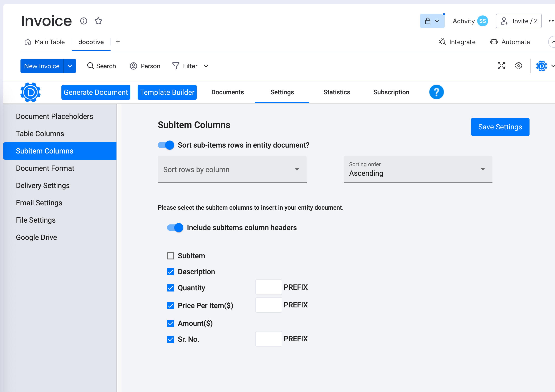Open Email Settings section
Screen dimensions: 555x392
pyautogui.click(x=60, y=203)
